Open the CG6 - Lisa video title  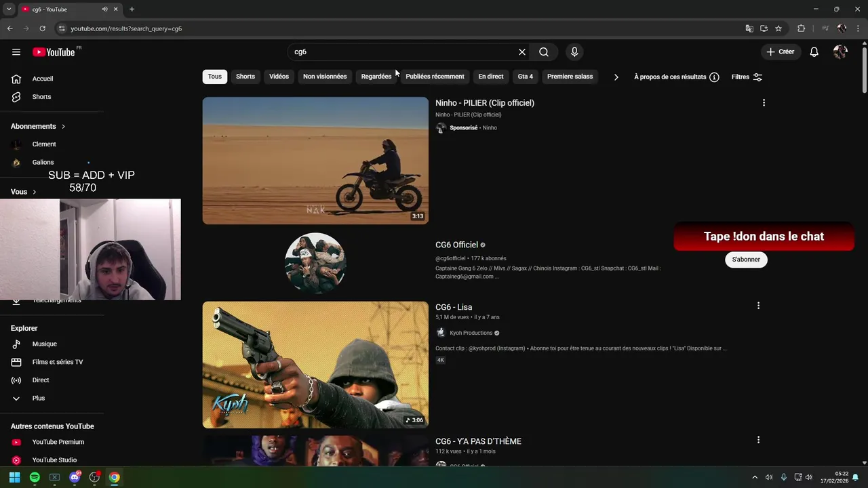tap(454, 307)
